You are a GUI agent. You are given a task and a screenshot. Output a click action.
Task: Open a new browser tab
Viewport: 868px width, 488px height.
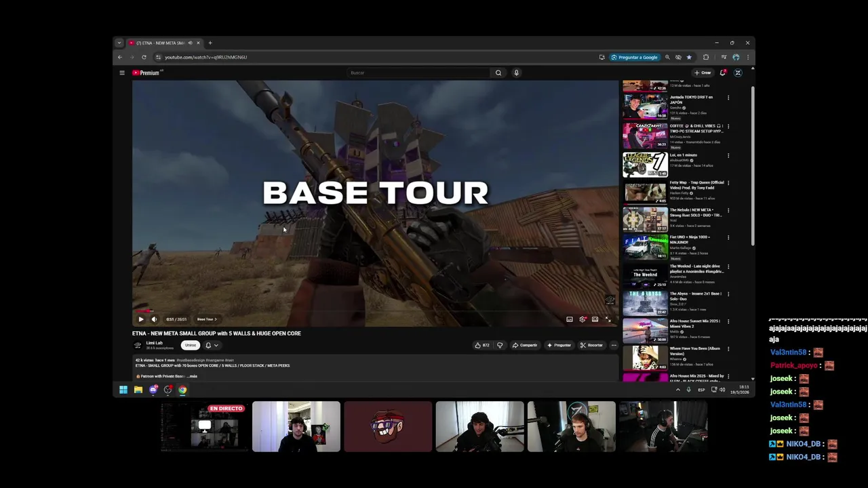[210, 43]
